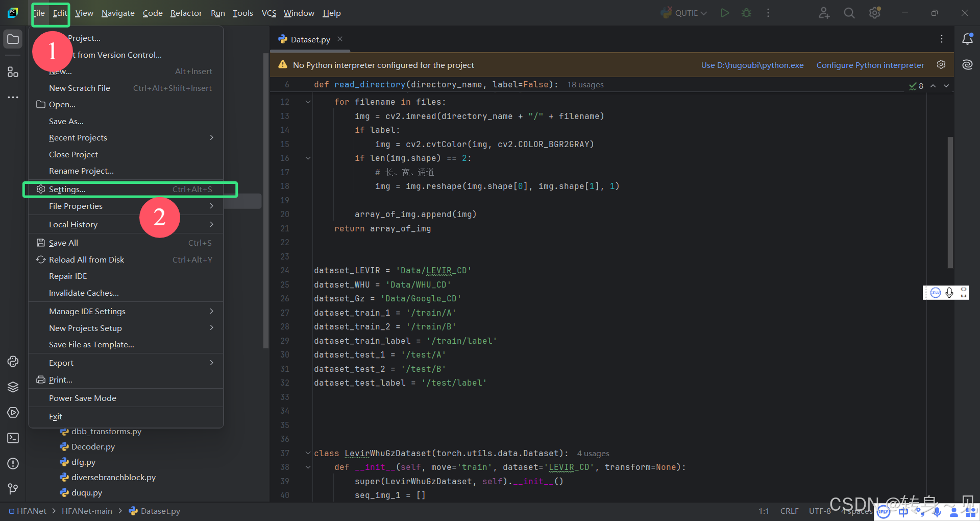Start debugging with the bug icon
This screenshot has width=980, height=521.
click(746, 13)
